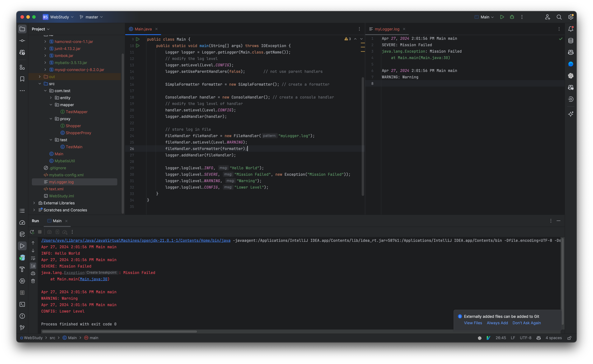Select TestMapper in the project tree

(77, 112)
